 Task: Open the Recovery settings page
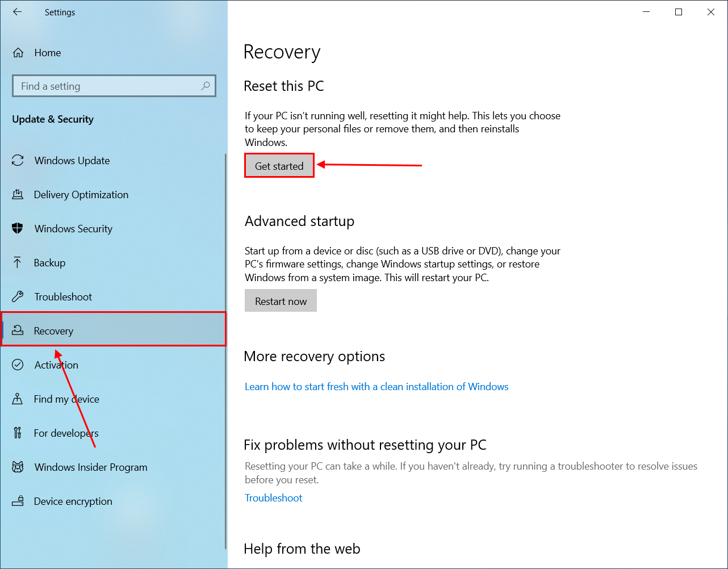coord(54,330)
